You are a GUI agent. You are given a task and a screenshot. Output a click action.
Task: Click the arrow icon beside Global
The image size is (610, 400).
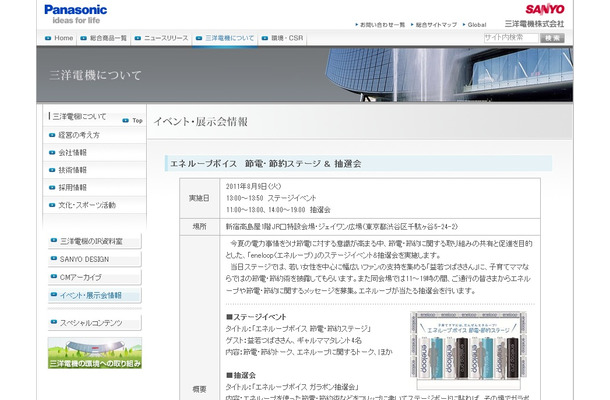click(x=464, y=25)
